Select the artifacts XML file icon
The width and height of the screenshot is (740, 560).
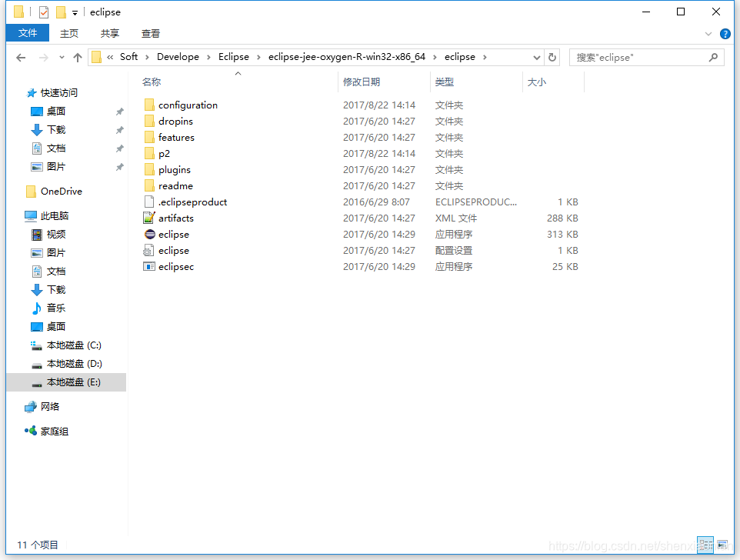click(149, 218)
